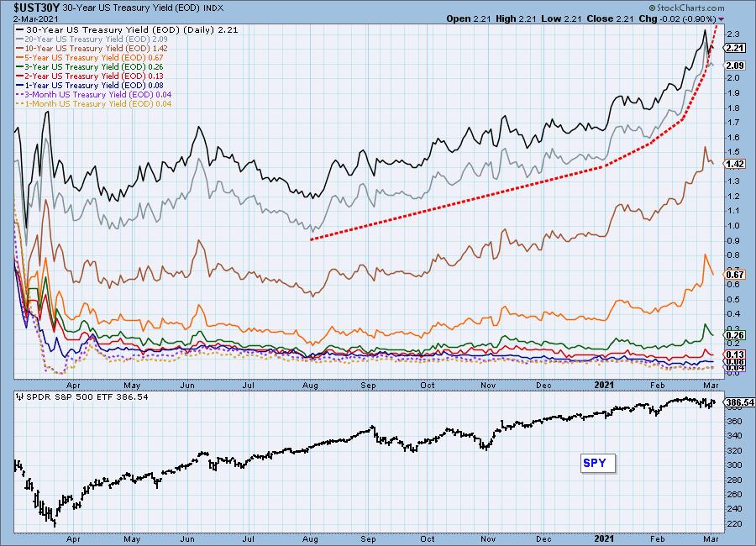Screen dimensions: 756x546
Task: Click the 1.42 price tag on yield axis
Action: click(735, 164)
